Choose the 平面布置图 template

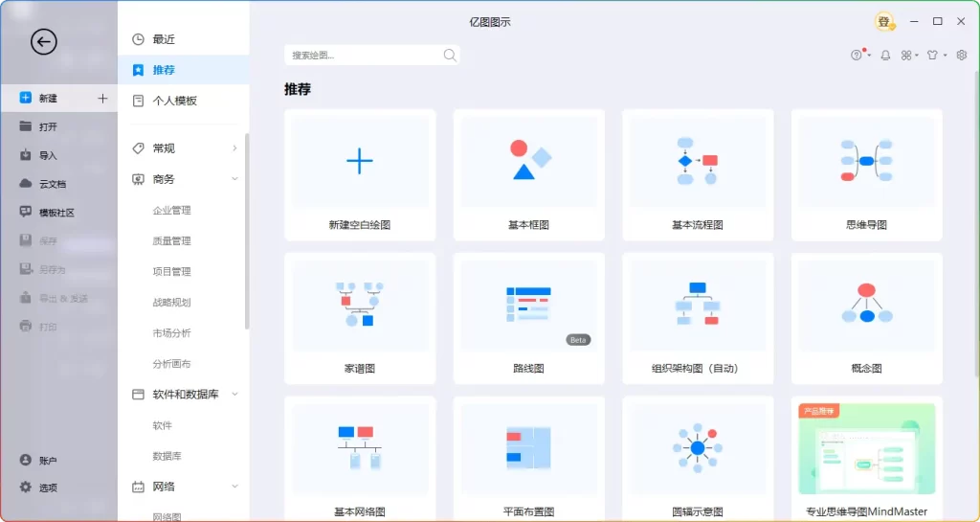point(528,459)
